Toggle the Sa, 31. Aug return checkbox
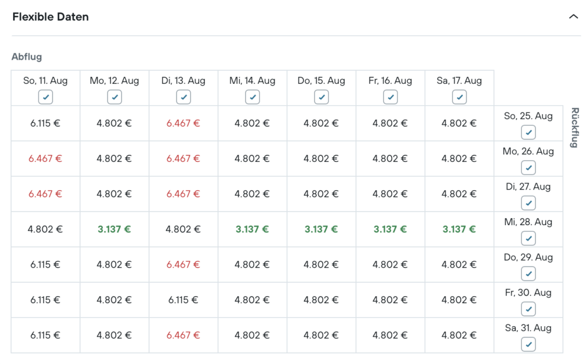 [x=528, y=344]
